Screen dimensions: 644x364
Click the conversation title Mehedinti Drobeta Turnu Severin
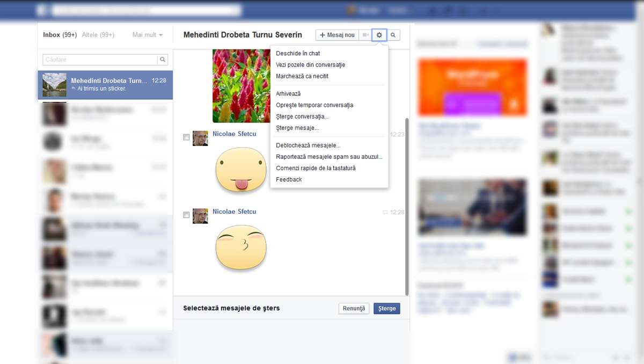243,35
